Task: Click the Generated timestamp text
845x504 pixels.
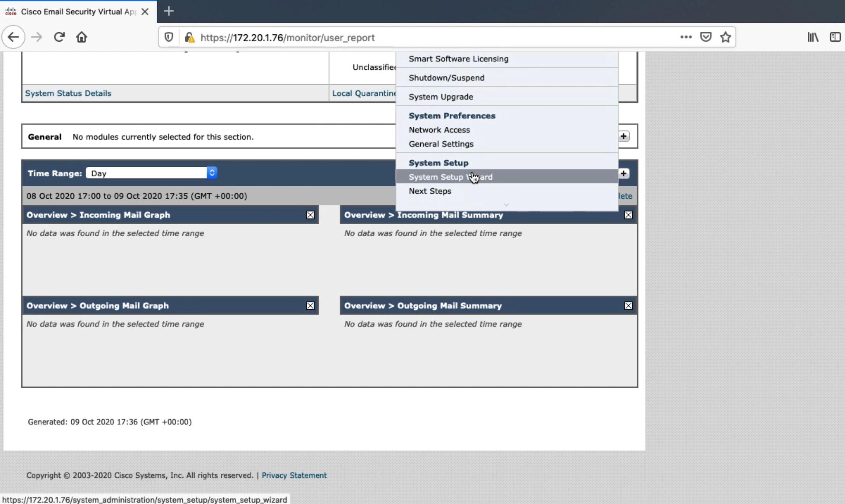Action: click(x=110, y=422)
